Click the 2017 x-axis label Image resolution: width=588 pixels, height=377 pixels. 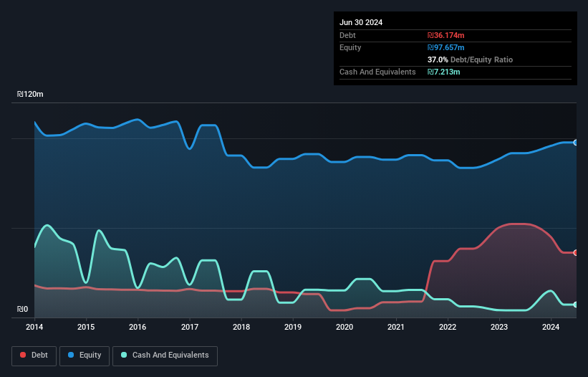tap(190, 327)
